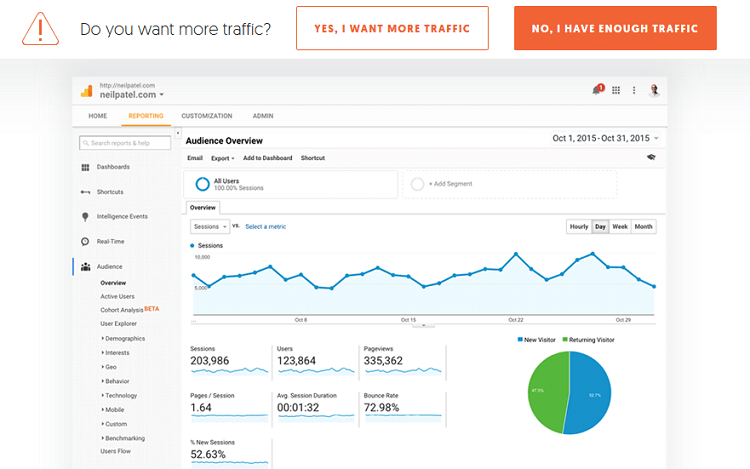
Task: Click the magnifier icon in search reports box
Action: click(x=86, y=143)
